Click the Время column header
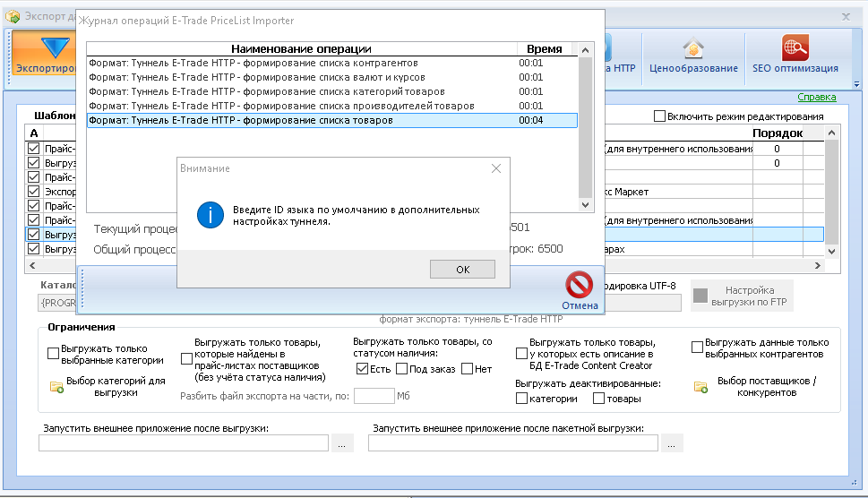Screen dimensions: 868x498 click(x=544, y=48)
